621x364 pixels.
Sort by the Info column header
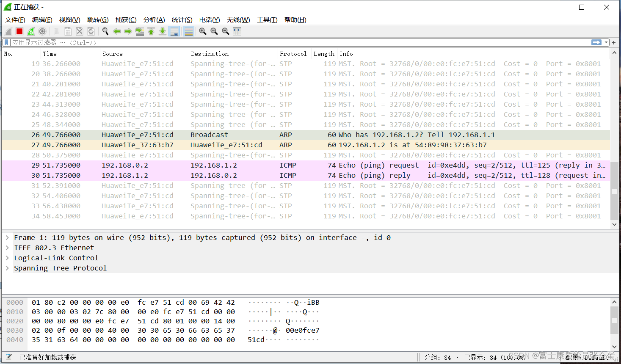(x=473, y=54)
